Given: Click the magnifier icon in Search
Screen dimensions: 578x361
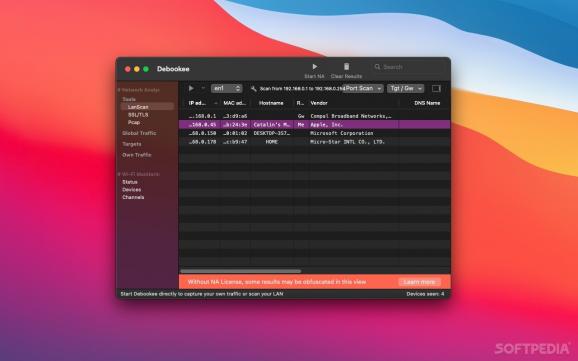Looking at the screenshot, I should 377,67.
